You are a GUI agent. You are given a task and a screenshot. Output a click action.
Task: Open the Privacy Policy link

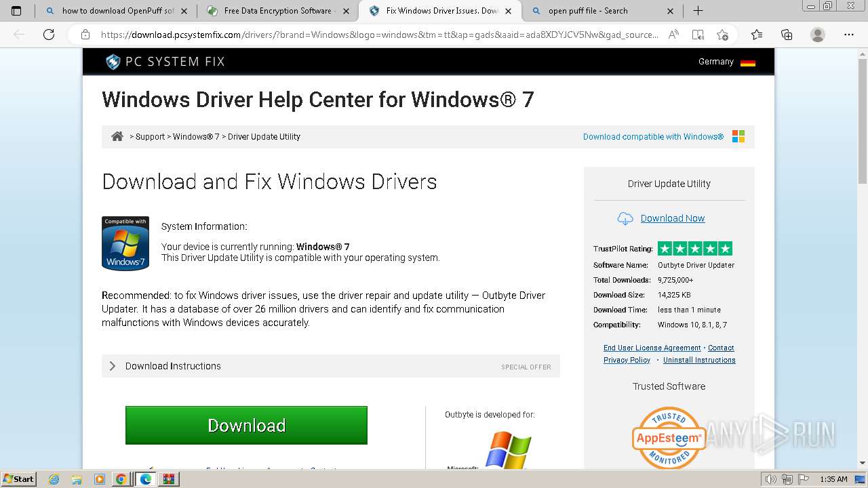627,360
